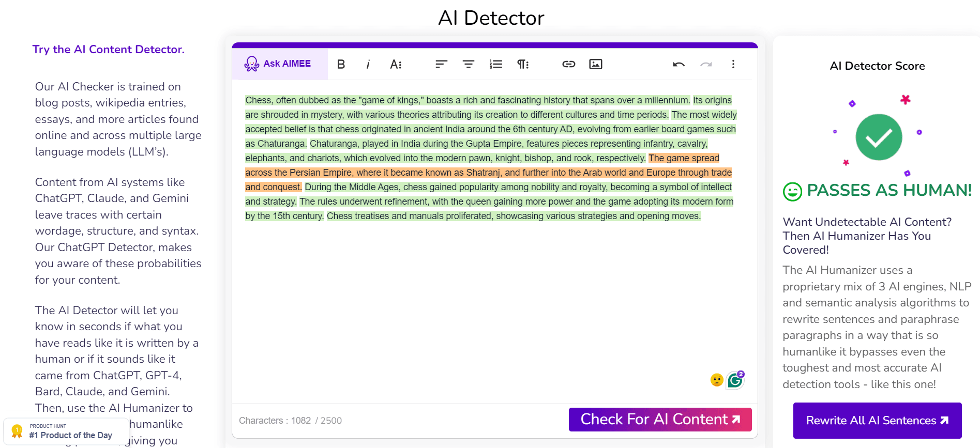Click the Ask AIMEE assistant button
The height and width of the screenshot is (448, 980).
[x=279, y=64]
